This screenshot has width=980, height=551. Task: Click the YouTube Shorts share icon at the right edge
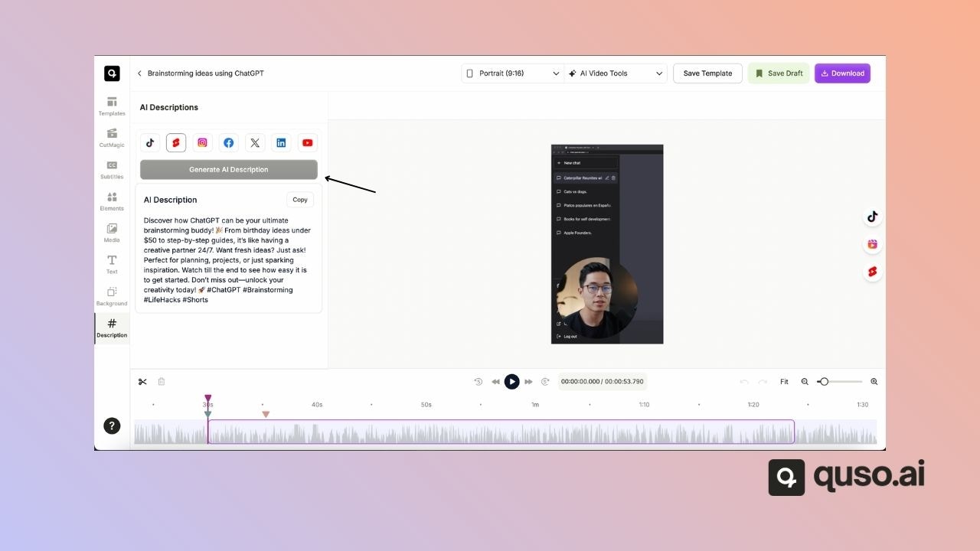pos(872,272)
